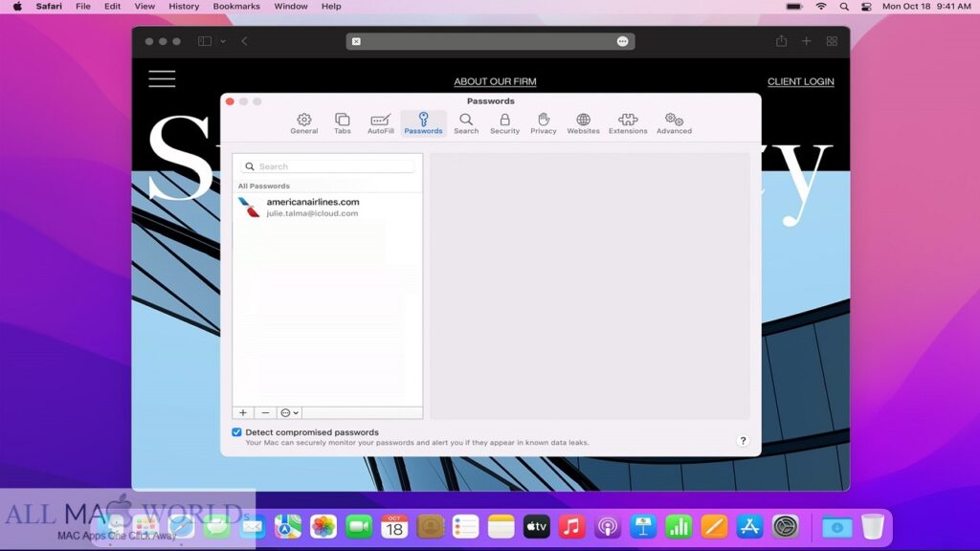Open the Bookmarks menu
The height and width of the screenshot is (551, 980).
pos(236,7)
